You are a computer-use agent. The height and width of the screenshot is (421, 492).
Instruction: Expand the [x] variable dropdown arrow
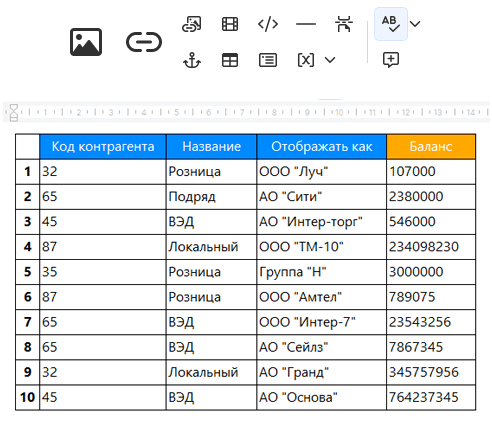pos(330,60)
